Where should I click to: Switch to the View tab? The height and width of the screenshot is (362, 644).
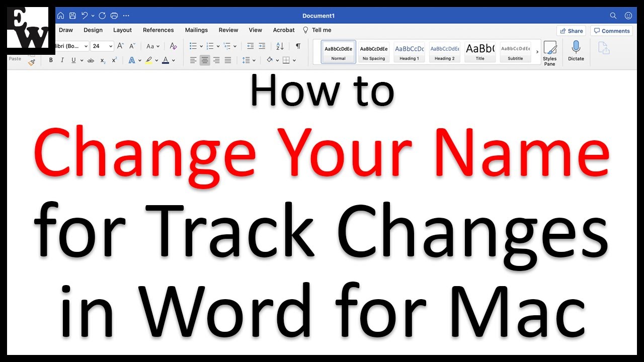click(256, 30)
